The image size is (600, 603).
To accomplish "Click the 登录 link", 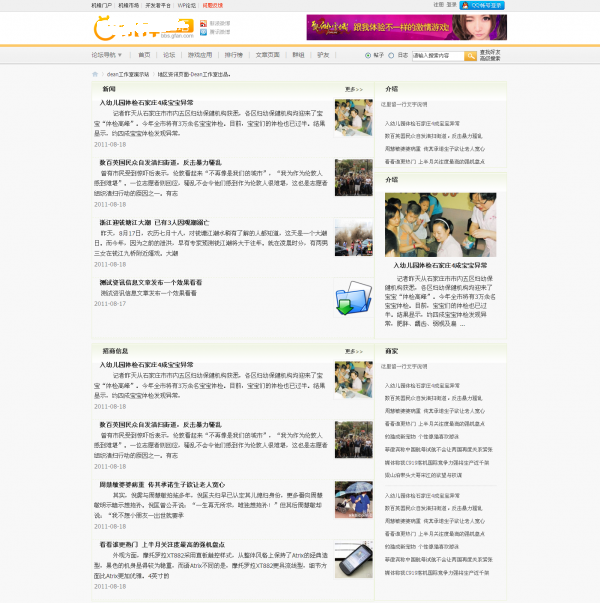I will point(452,5).
